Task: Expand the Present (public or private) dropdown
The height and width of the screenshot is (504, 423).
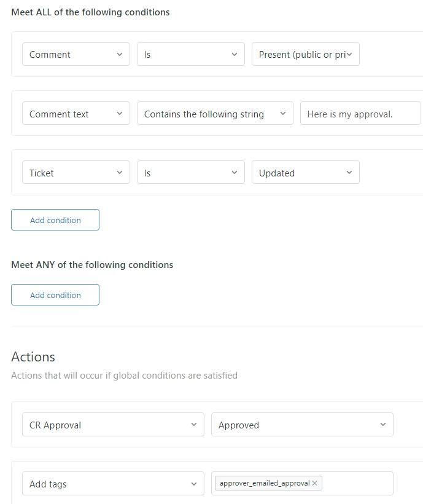Action: coord(305,54)
